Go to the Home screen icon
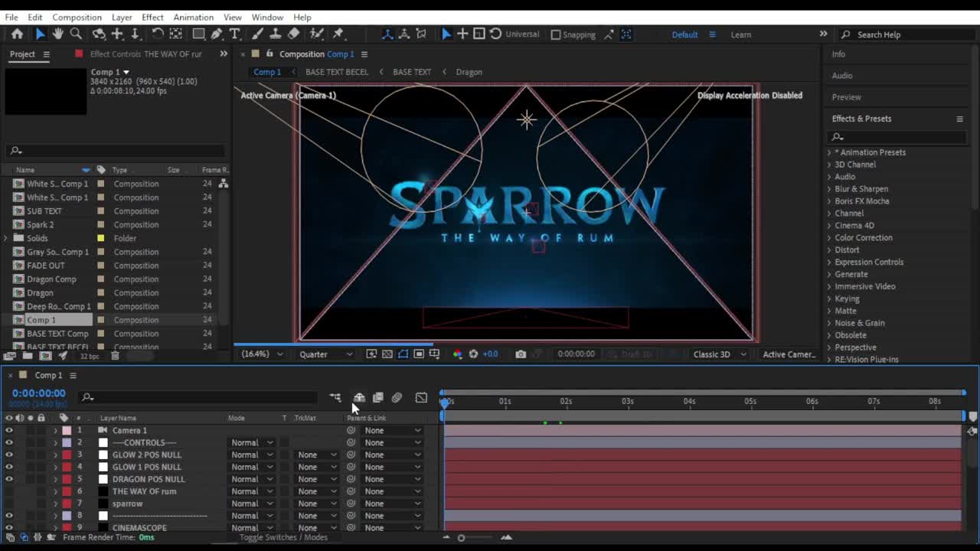This screenshot has width=980, height=551. [x=17, y=34]
